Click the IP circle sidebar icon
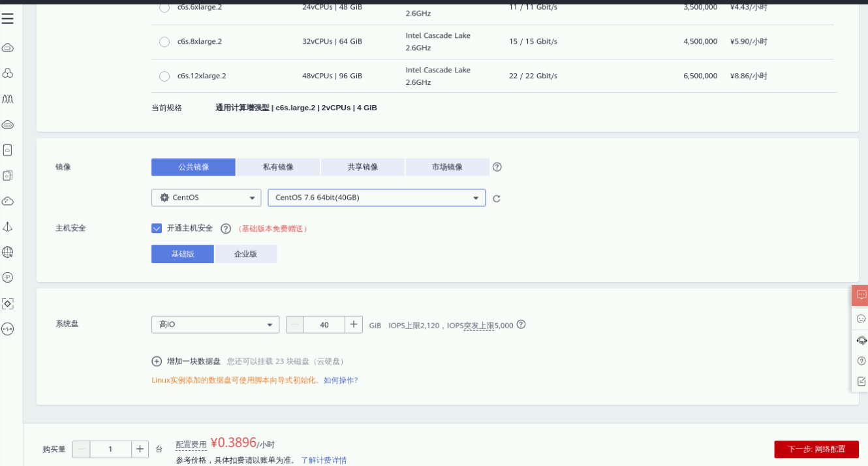This screenshot has height=466, width=868. pyautogui.click(x=8, y=277)
